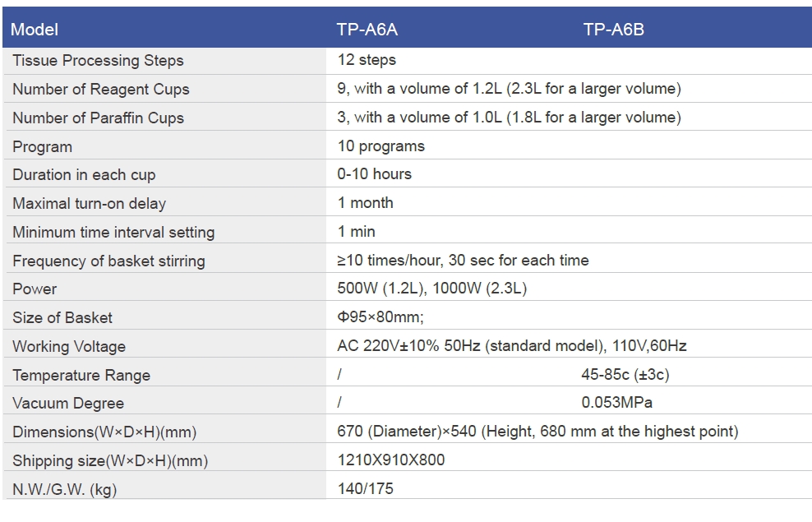Click the 10 programs value
The image size is (812, 522).
(381, 146)
